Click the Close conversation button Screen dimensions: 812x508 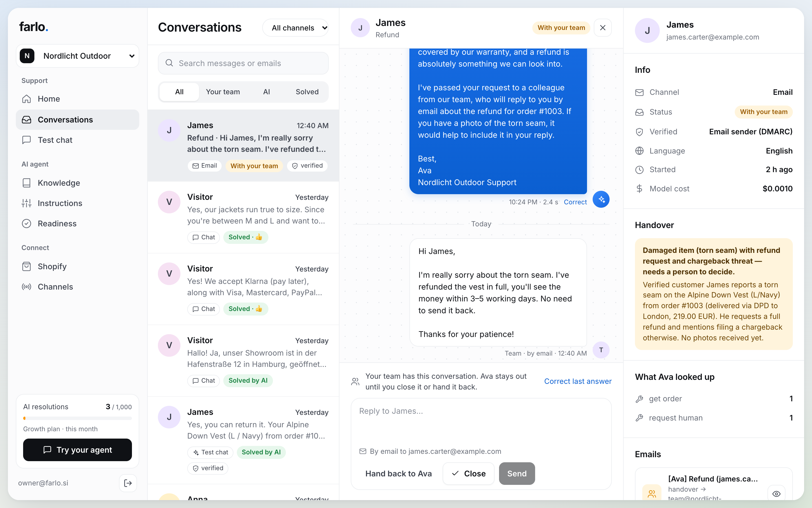(468, 473)
